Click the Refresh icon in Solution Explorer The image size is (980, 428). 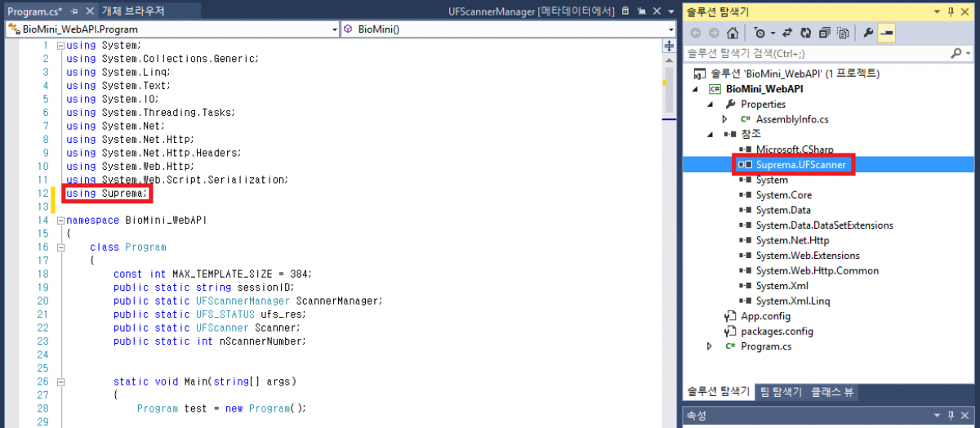click(x=806, y=33)
